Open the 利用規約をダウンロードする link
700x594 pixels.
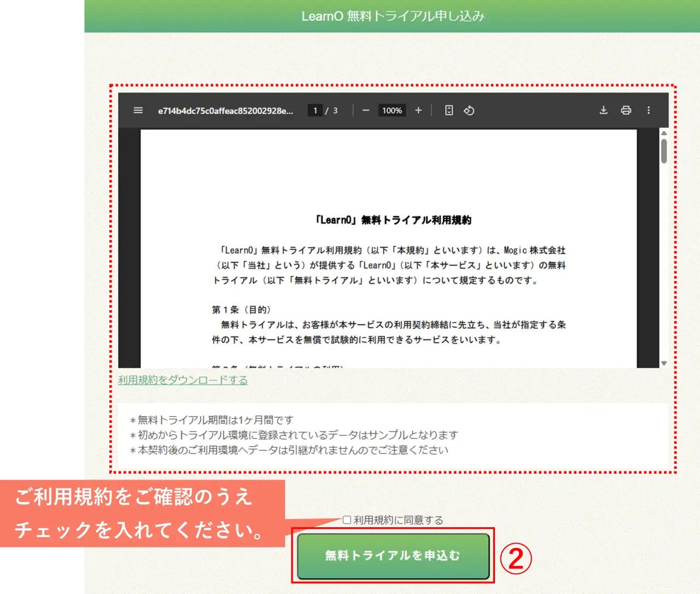(183, 380)
